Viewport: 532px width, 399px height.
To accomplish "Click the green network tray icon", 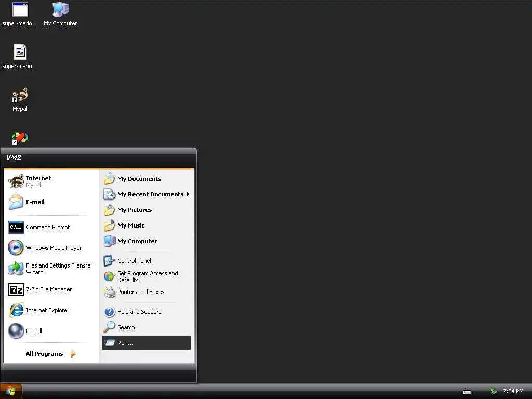I will [x=494, y=391].
